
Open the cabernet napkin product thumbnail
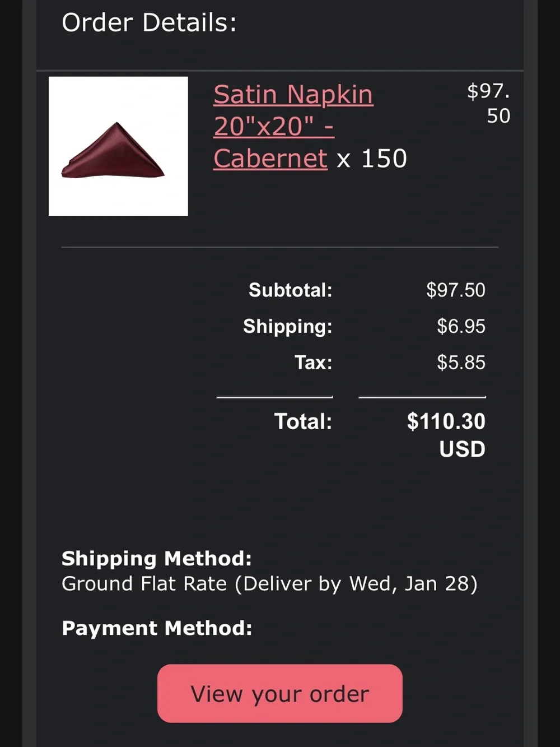tap(118, 146)
